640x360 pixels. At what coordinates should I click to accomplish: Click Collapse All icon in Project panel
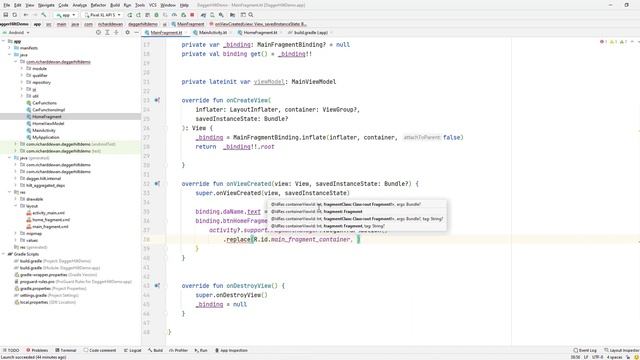point(116,32)
